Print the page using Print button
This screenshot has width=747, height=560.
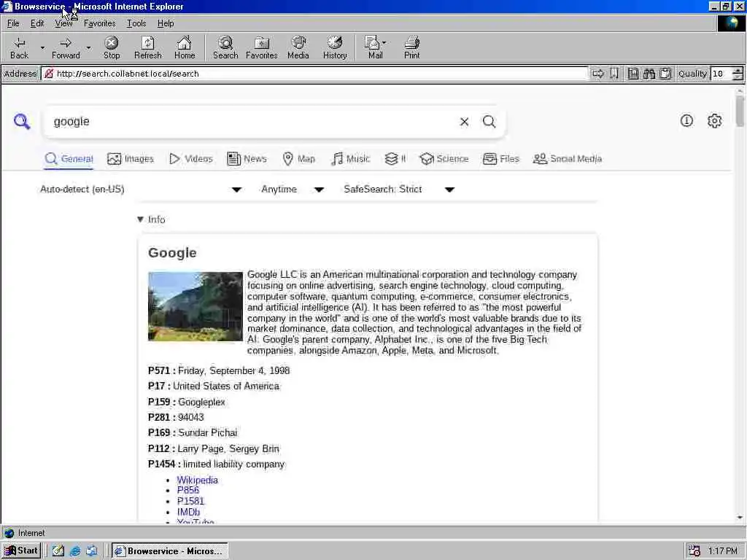point(411,47)
